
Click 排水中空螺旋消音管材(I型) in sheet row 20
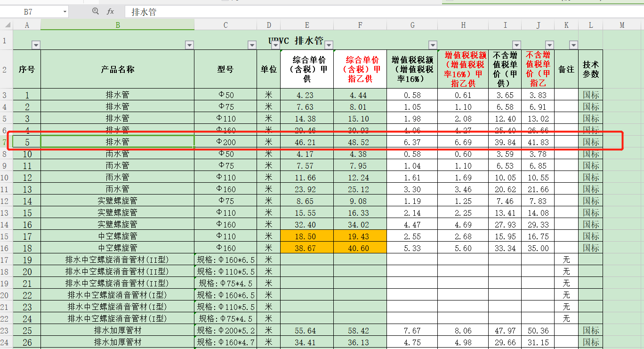(118, 295)
